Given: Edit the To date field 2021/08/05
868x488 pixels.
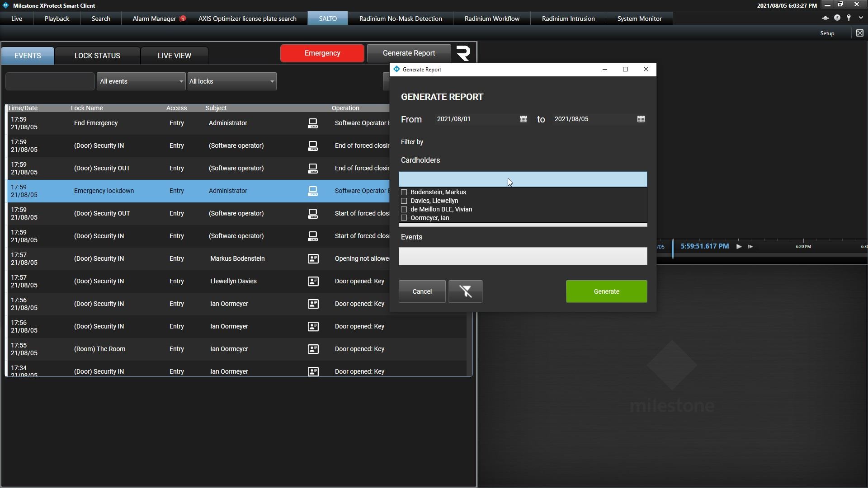Looking at the screenshot, I should pyautogui.click(x=594, y=119).
